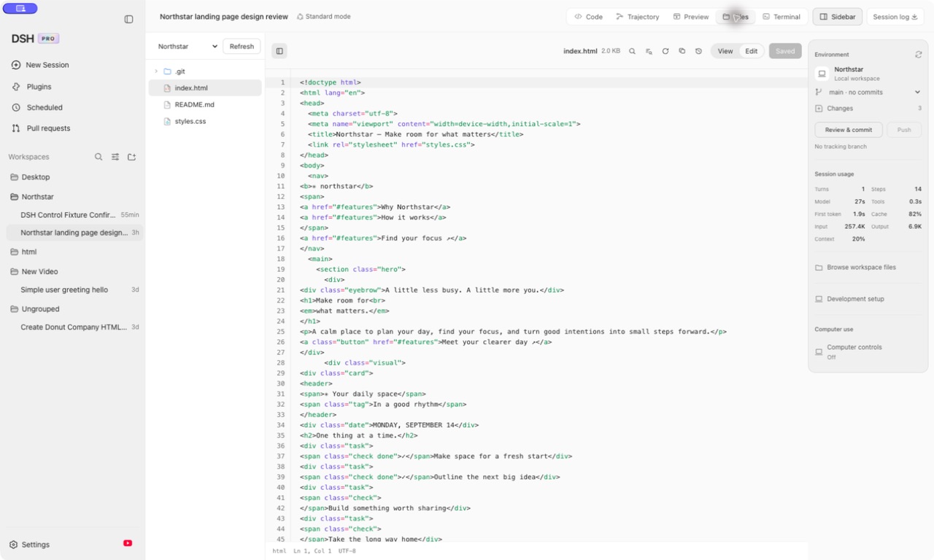934x560 pixels.
Task: Click the Push button
Action: (x=904, y=130)
